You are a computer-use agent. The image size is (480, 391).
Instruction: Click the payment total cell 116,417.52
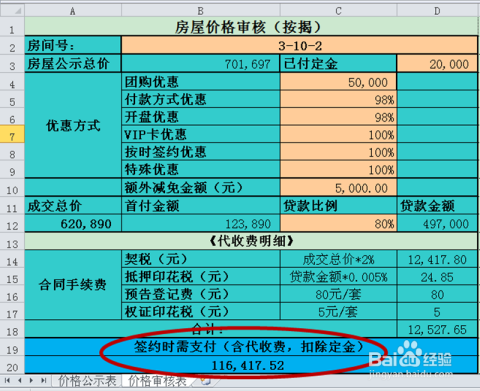pyautogui.click(x=251, y=365)
